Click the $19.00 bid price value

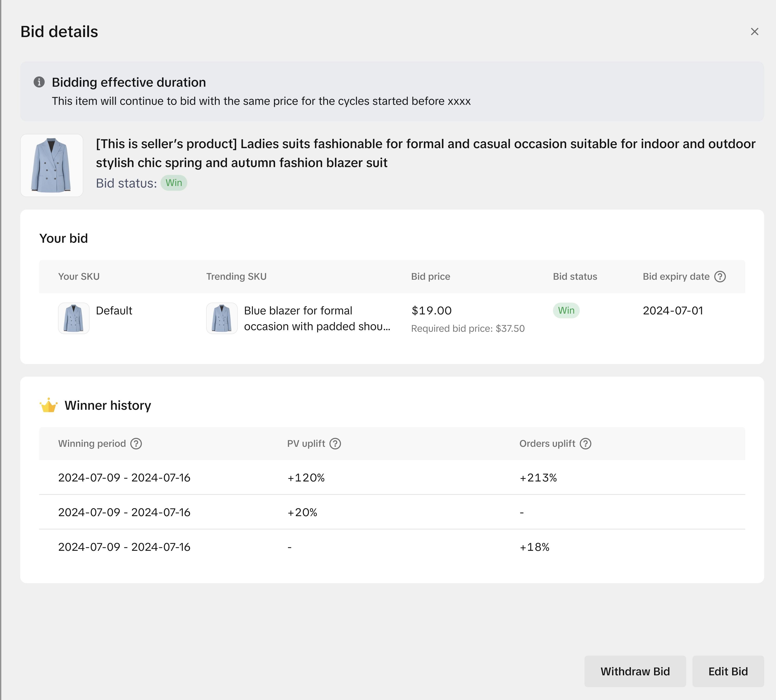(x=431, y=310)
